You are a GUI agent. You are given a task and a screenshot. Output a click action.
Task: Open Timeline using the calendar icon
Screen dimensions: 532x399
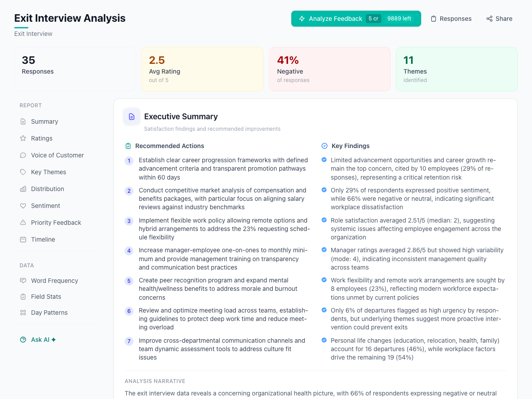tap(23, 239)
